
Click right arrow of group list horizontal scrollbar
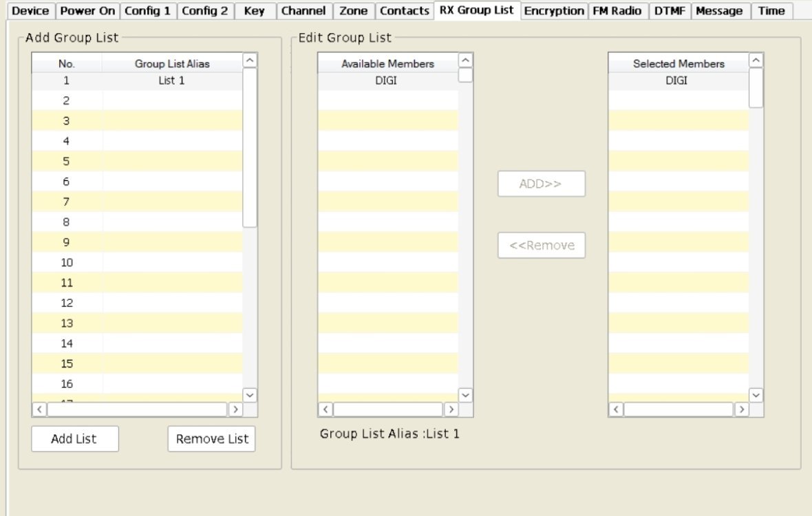coord(235,409)
